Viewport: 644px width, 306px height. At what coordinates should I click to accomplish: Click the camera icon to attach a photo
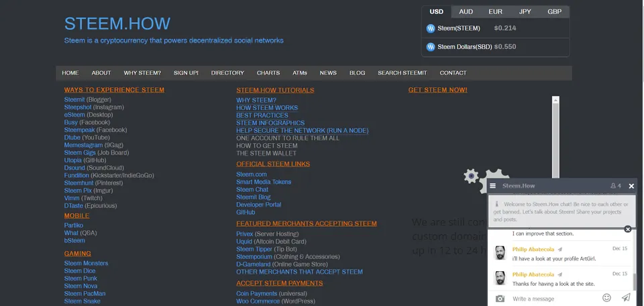coord(500,298)
